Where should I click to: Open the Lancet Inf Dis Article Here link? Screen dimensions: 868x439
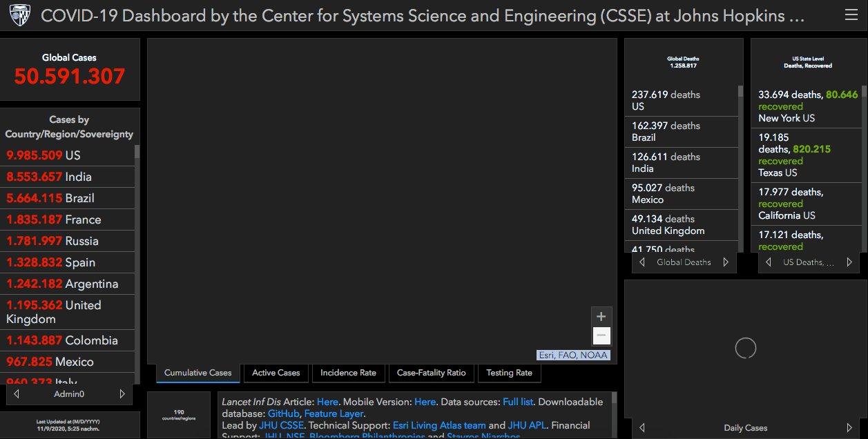coord(327,402)
